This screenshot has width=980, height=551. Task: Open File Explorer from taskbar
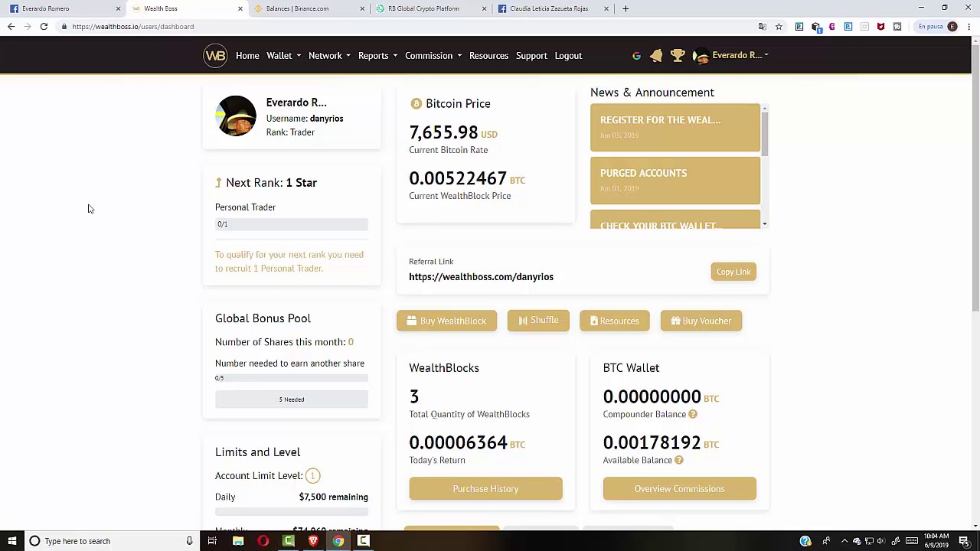(x=238, y=541)
